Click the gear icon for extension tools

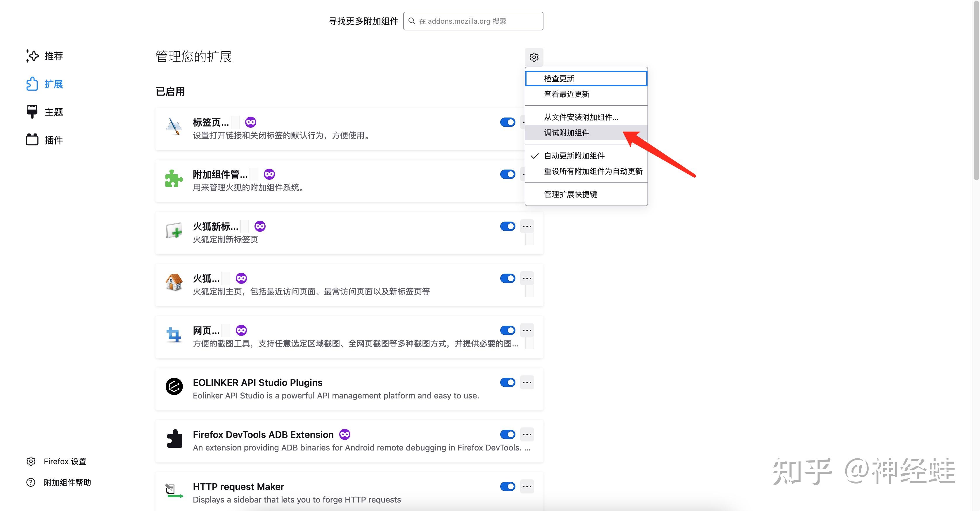[534, 57]
